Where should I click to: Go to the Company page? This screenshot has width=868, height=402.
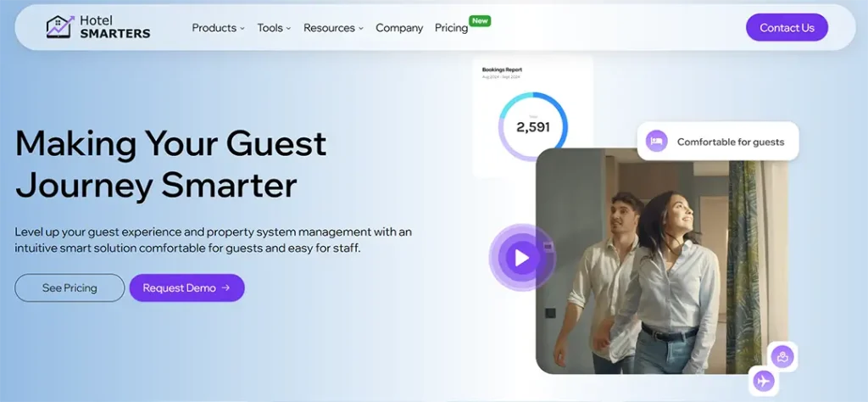[399, 28]
